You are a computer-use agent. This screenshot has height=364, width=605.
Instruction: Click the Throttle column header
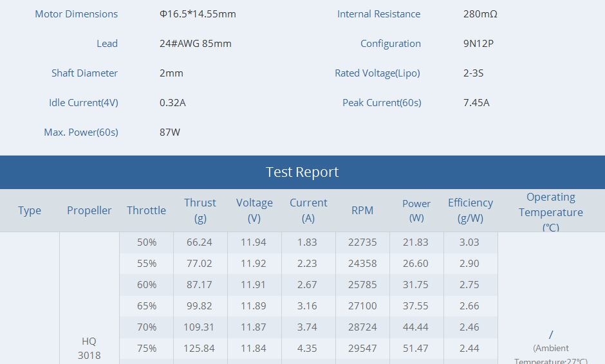tap(146, 210)
